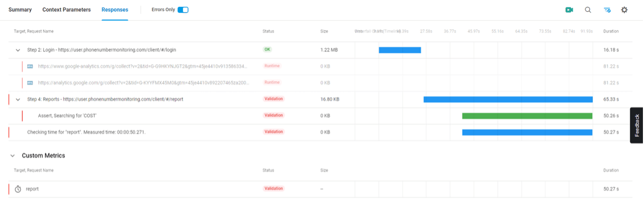
Task: Collapse the Step 2: Login row
Action: click(18, 50)
